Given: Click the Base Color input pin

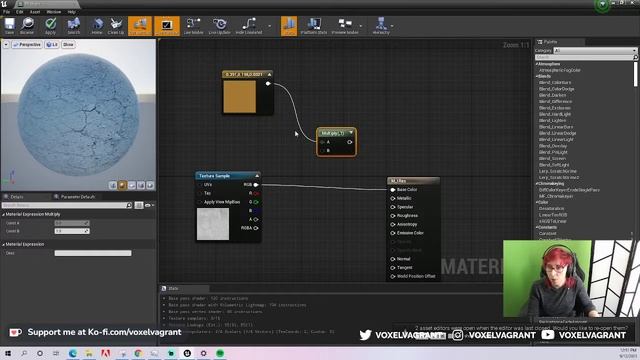Looking at the screenshot, I should pos(393,190).
